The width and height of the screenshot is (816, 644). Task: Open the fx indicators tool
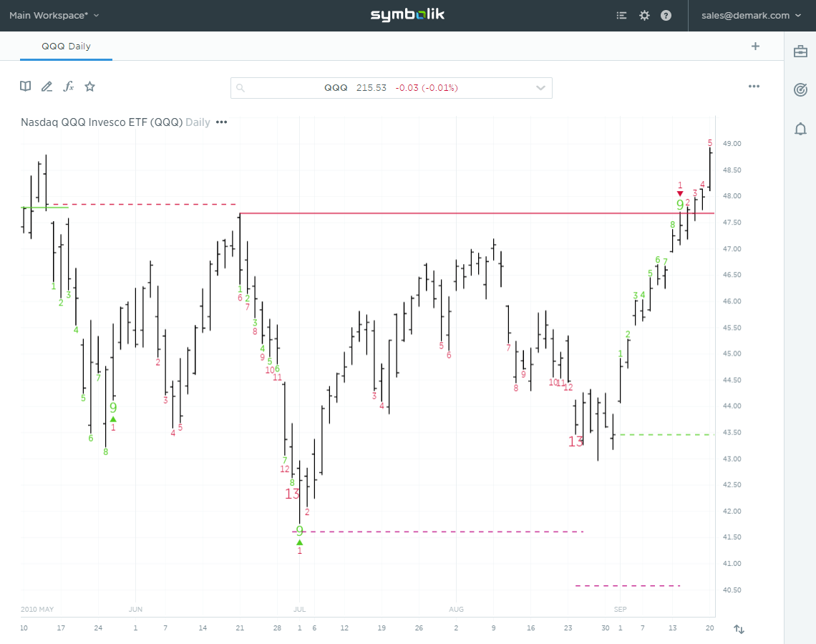pos(68,86)
